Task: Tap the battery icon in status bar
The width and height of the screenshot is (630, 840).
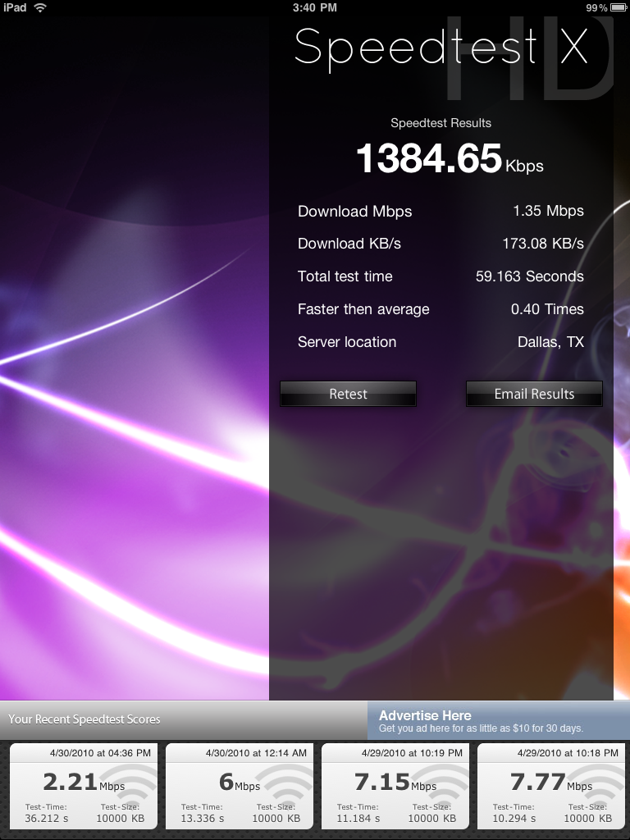Action: 619,7
